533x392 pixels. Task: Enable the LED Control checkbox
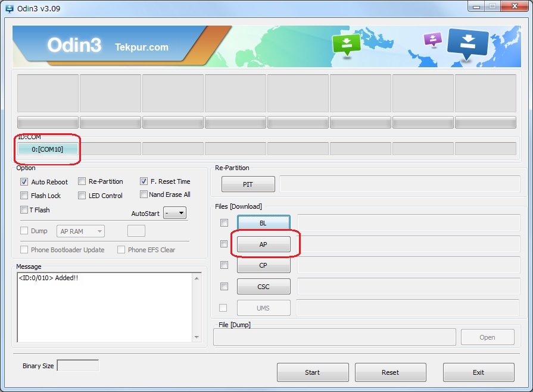[82, 196]
